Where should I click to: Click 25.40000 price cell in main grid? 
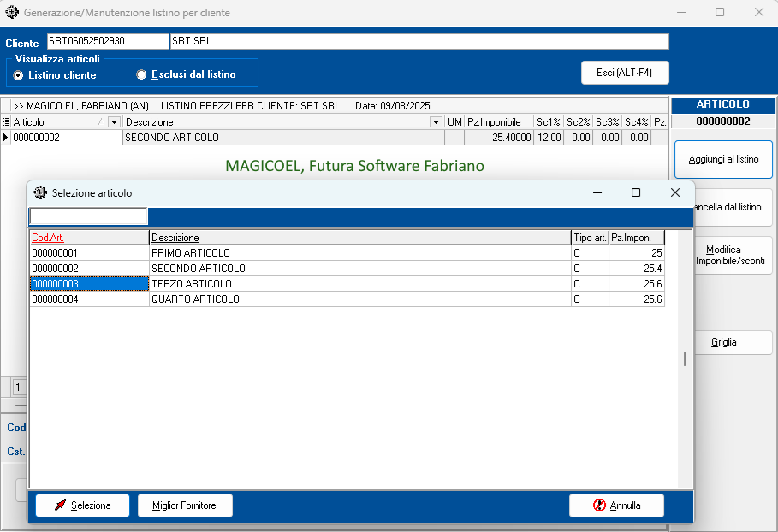[499, 138]
